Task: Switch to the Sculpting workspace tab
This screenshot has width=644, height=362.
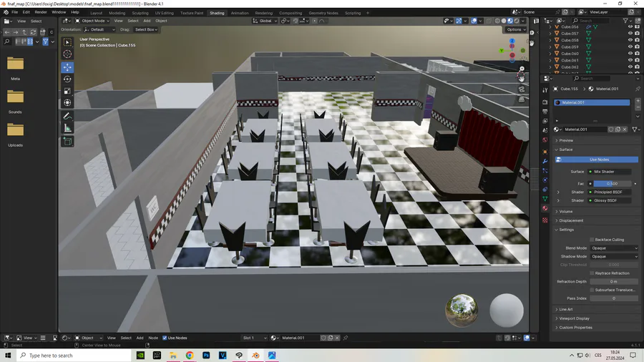Action: pyautogui.click(x=140, y=13)
